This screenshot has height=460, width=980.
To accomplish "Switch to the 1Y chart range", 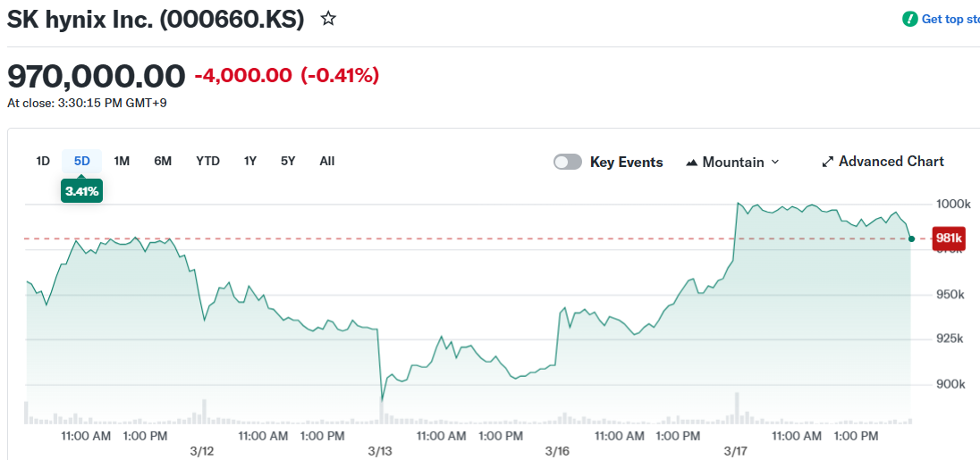I will (250, 161).
